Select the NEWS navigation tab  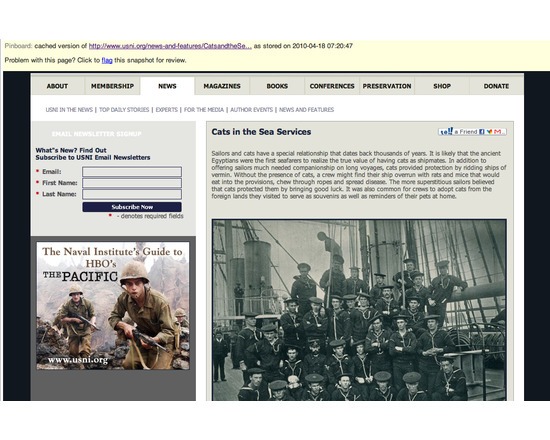(167, 86)
